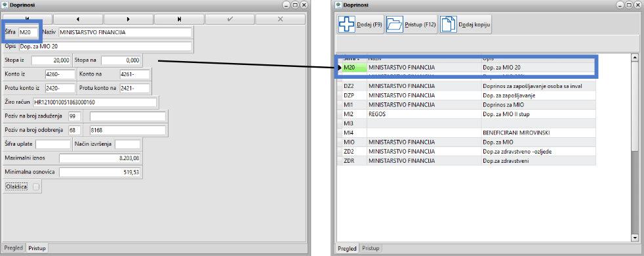Image resolution: width=644 pixels, height=256 pixels.
Task: Click Dodaj (F9) plus icon button
Action: [x=361, y=25]
